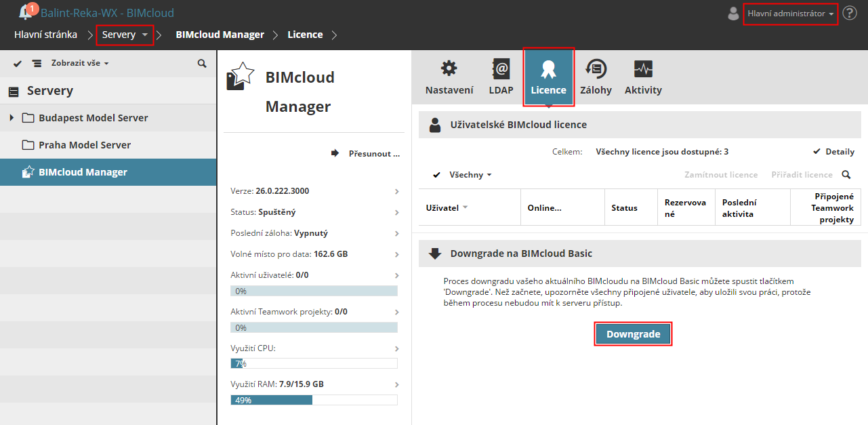The height and width of the screenshot is (425, 868).
Task: Open the notifications bell icon
Action: coord(27,12)
